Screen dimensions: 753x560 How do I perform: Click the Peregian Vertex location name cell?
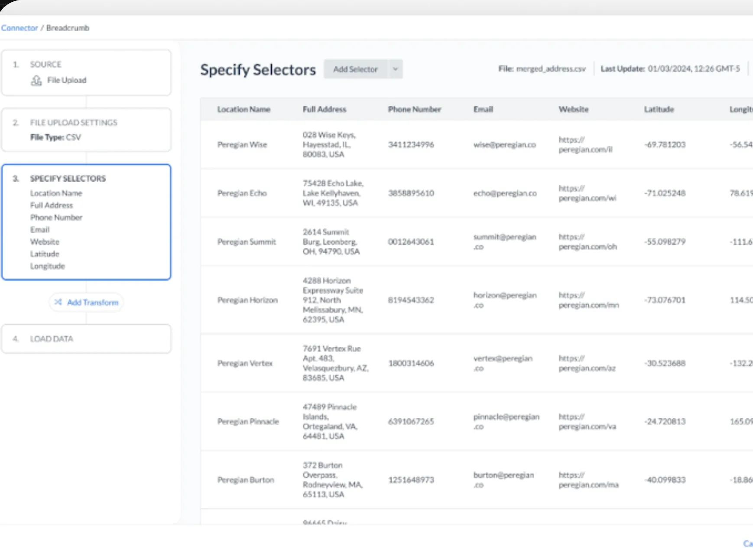[x=245, y=363]
